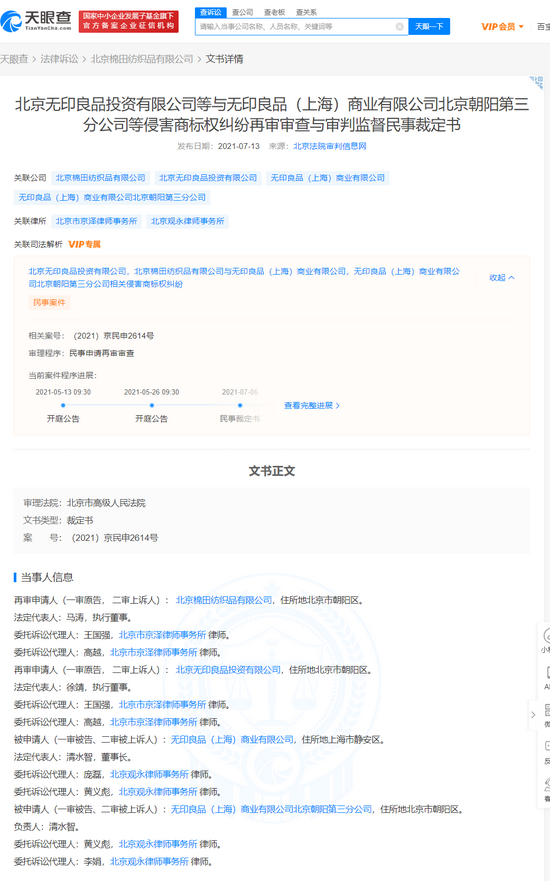Switch to the 查老板 search tab

coord(274,12)
